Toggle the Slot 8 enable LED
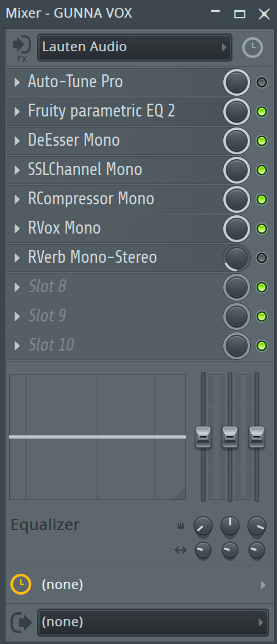Image resolution: width=277 pixels, height=644 pixels. [x=261, y=287]
